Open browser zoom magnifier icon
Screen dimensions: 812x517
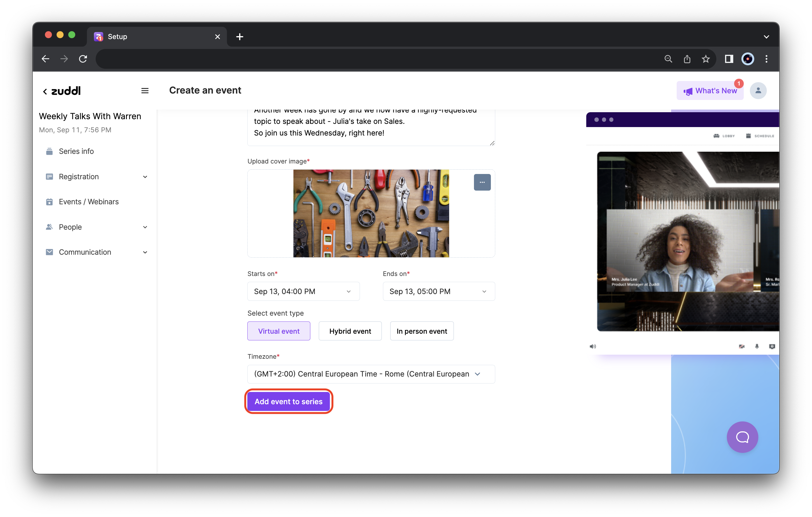pos(668,59)
